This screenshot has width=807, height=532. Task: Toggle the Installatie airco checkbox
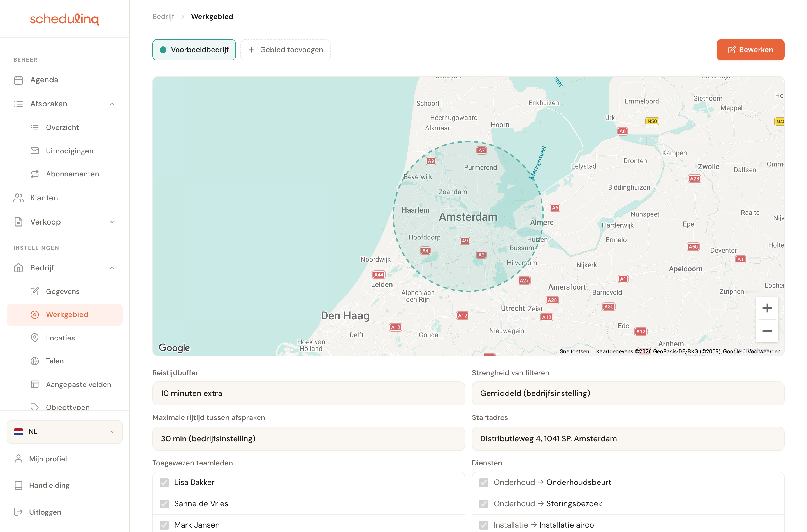(x=484, y=525)
